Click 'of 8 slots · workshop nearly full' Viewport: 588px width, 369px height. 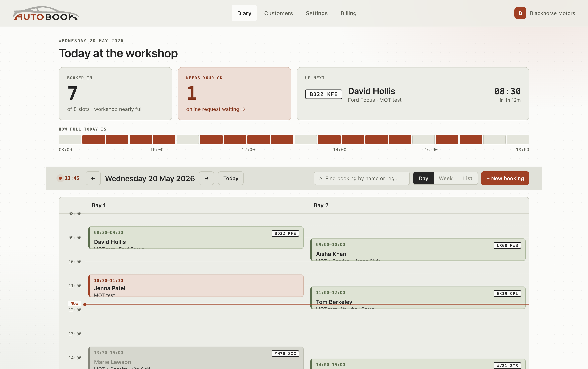[105, 109]
